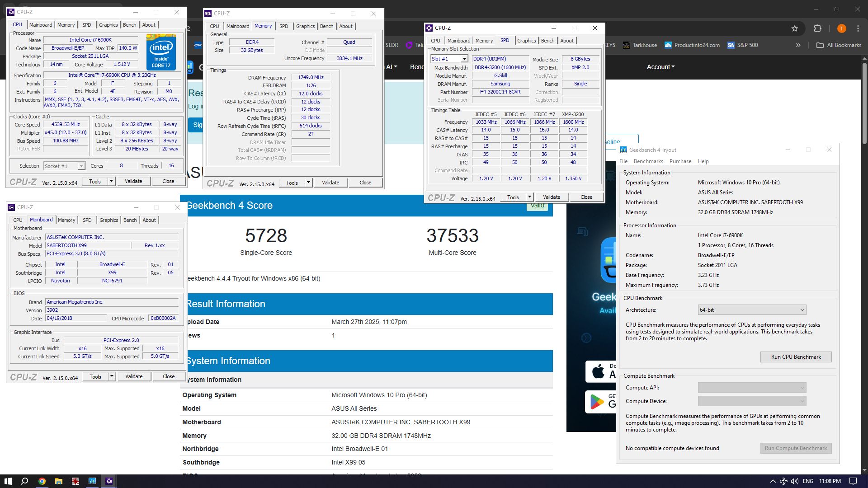Expand the Socket #1 selection dropdown
This screenshot has height=488, width=868.
[x=81, y=166]
